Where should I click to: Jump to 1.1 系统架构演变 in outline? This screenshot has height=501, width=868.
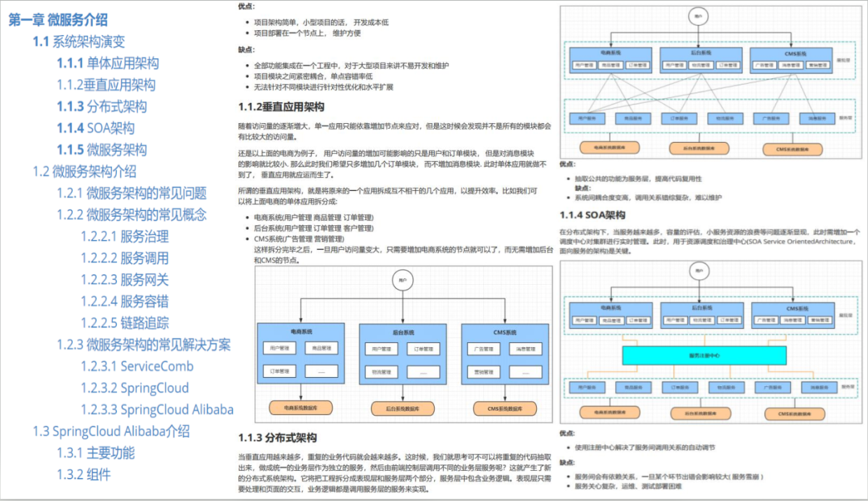78,41
